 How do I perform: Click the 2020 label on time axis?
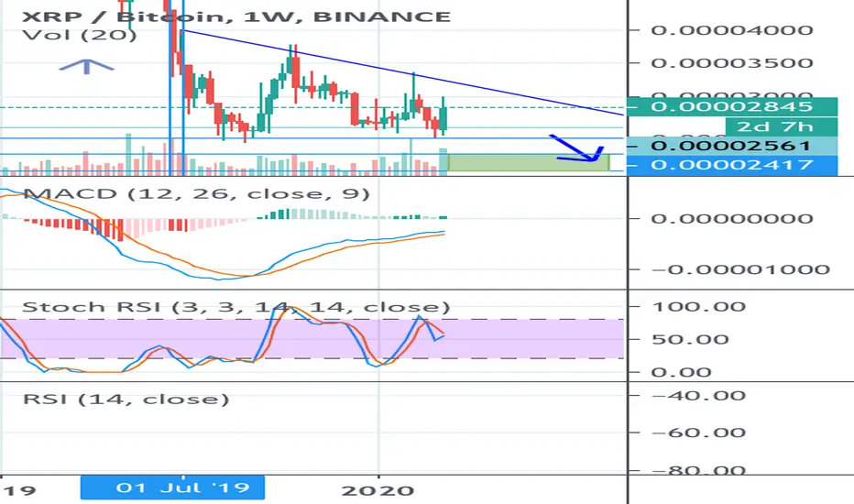click(378, 490)
